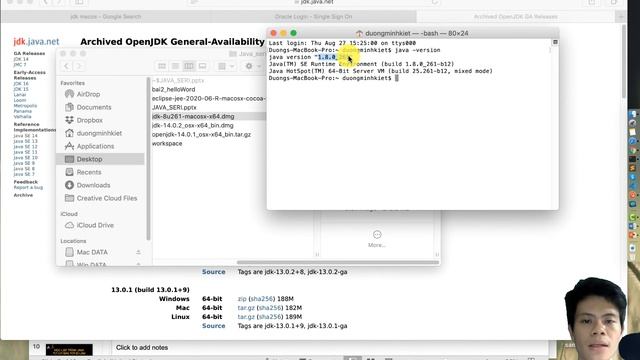Open the JDK 15 early-access link

click(21, 89)
